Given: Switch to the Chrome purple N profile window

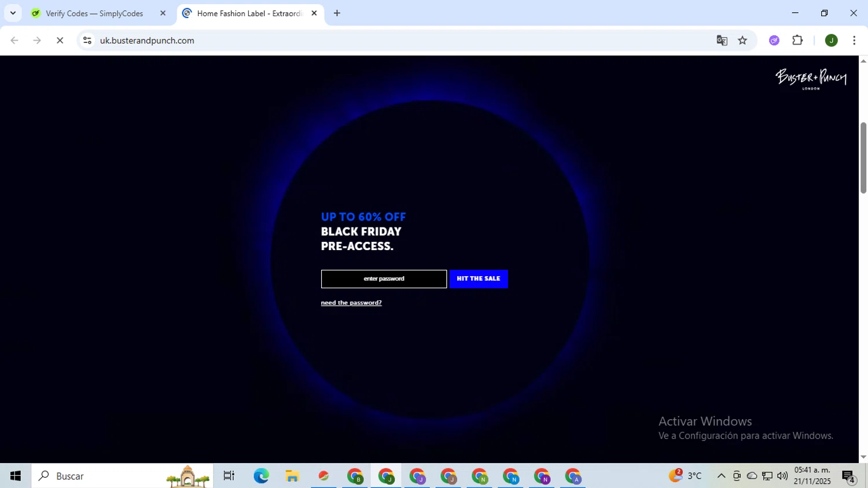Looking at the screenshot, I should (542, 476).
